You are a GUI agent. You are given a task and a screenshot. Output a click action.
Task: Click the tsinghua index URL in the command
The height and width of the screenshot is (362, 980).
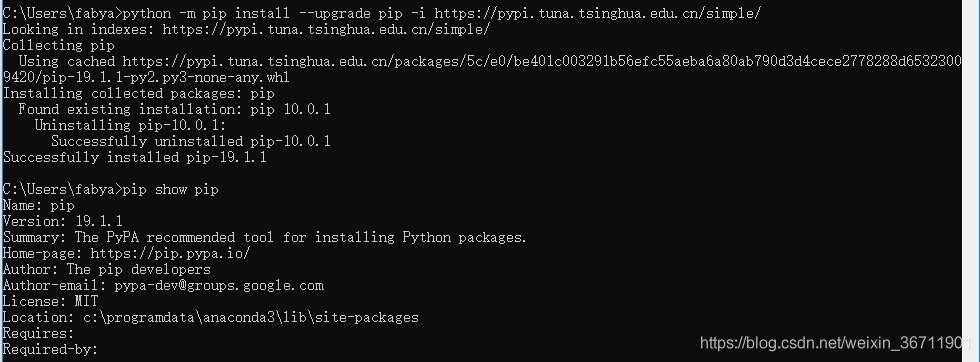(x=596, y=13)
